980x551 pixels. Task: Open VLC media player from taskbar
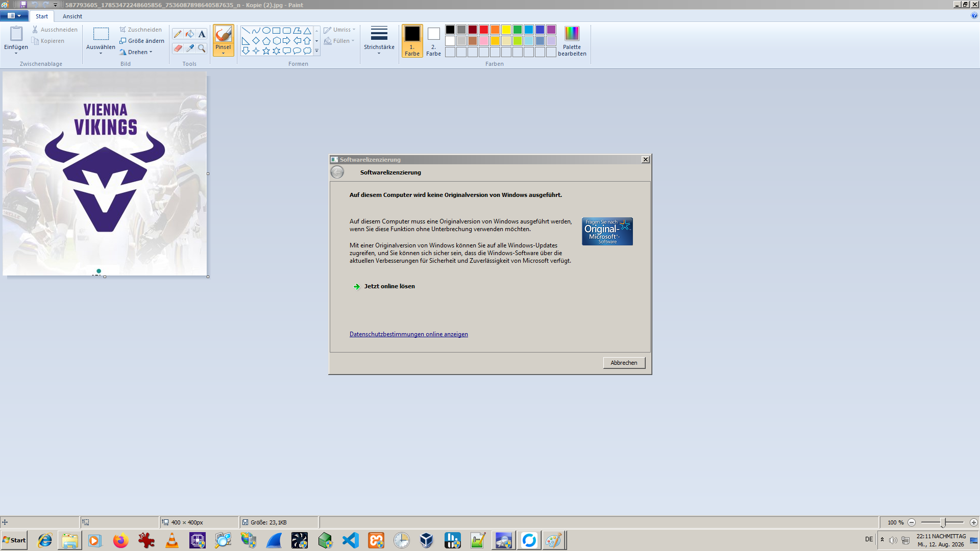coord(172,540)
